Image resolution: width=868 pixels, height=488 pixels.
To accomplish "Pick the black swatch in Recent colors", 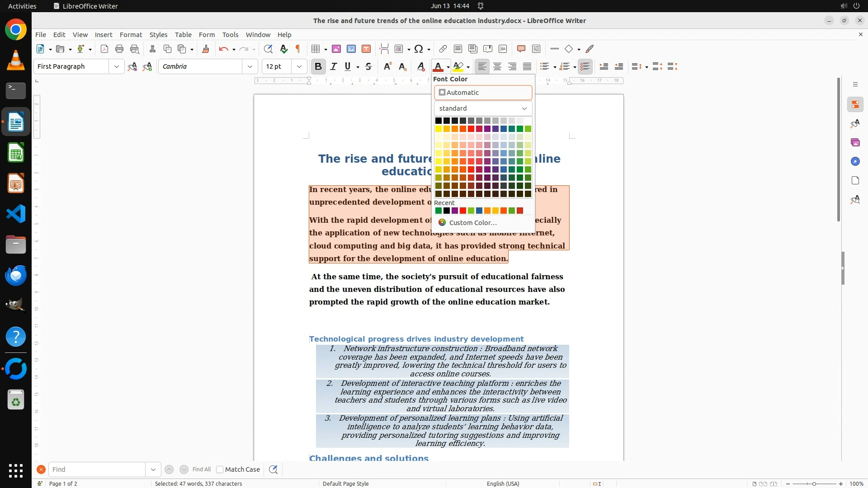I will click(x=447, y=211).
